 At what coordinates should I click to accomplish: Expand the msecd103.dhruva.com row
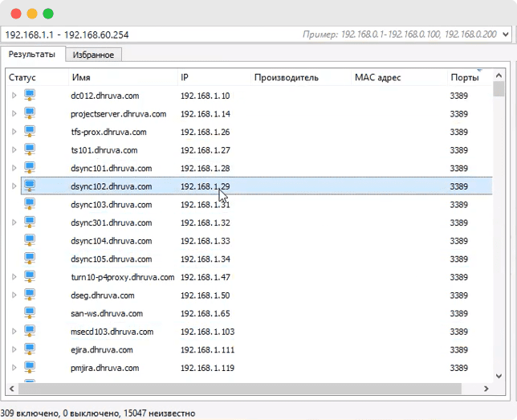(14, 331)
